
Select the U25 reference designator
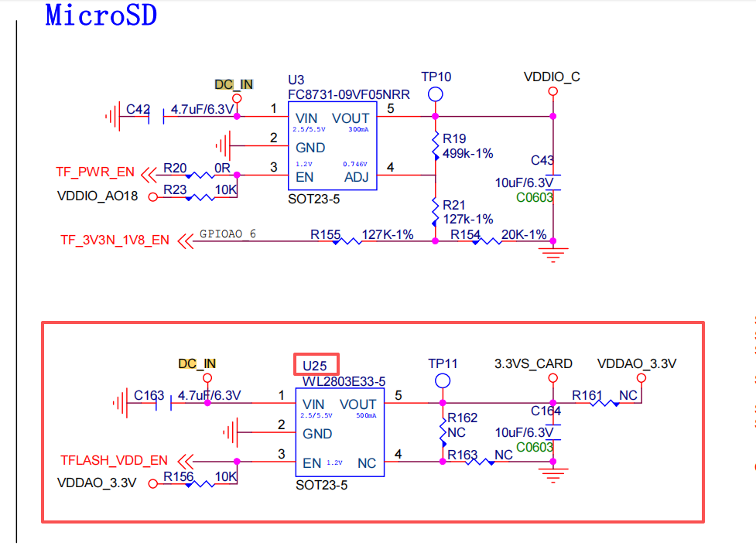pyautogui.click(x=315, y=366)
